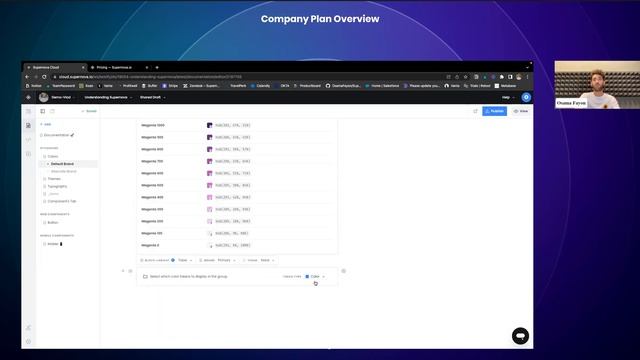Open the Calendly bookmark
The image size is (640, 360).
click(x=260, y=86)
